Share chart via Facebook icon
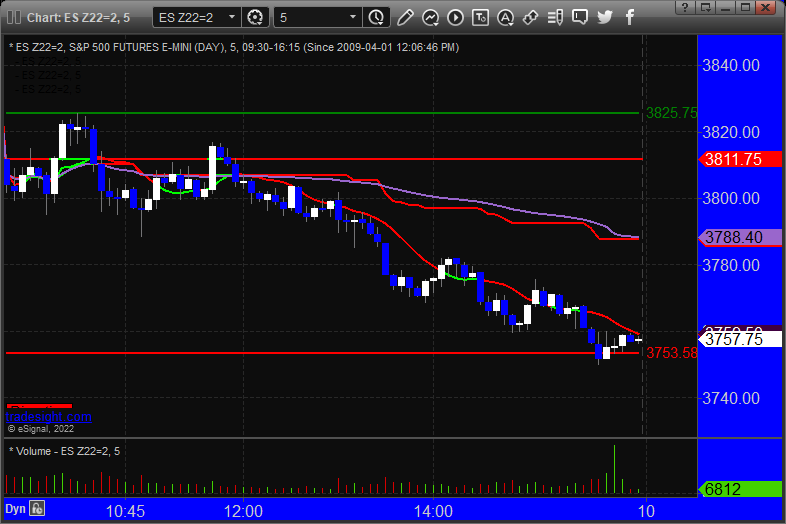 [x=630, y=18]
